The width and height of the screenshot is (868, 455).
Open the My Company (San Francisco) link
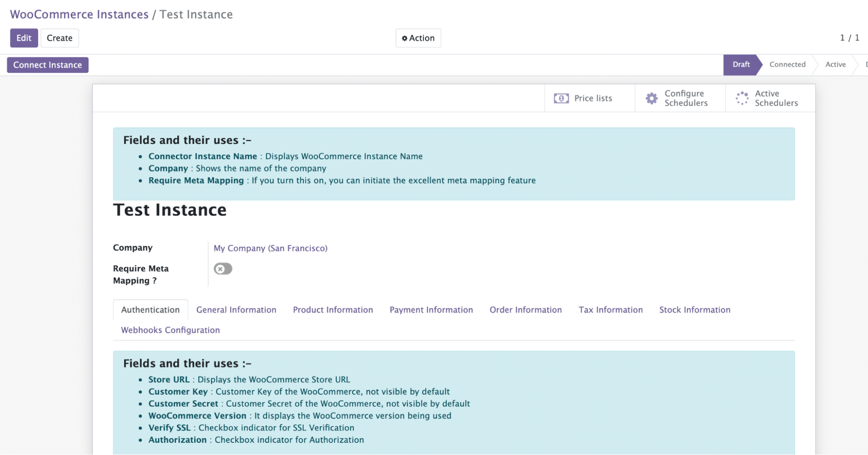[271, 248]
